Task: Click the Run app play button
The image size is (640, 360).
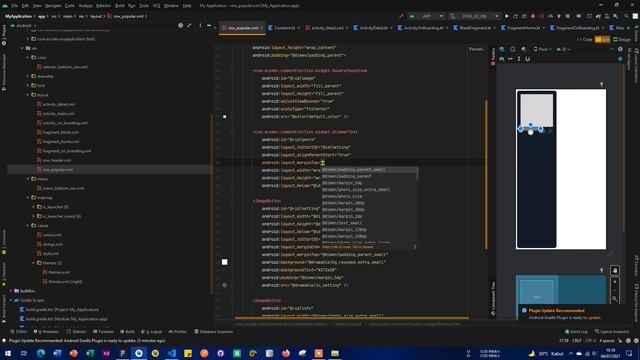Action: 507,16
